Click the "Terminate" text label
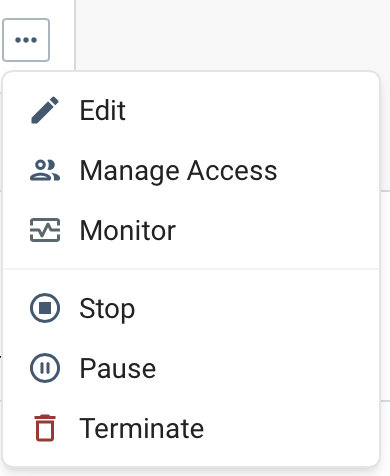The width and height of the screenshot is (390, 476). coord(142,428)
